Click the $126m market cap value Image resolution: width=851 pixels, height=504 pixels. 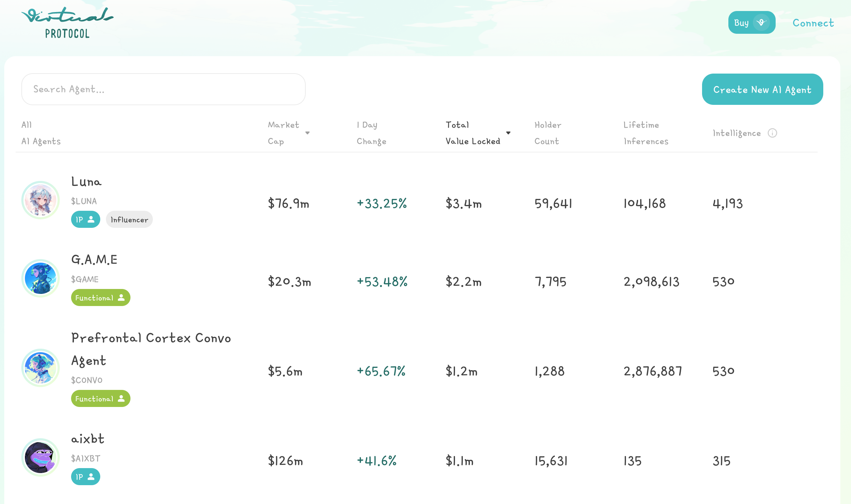click(x=285, y=461)
